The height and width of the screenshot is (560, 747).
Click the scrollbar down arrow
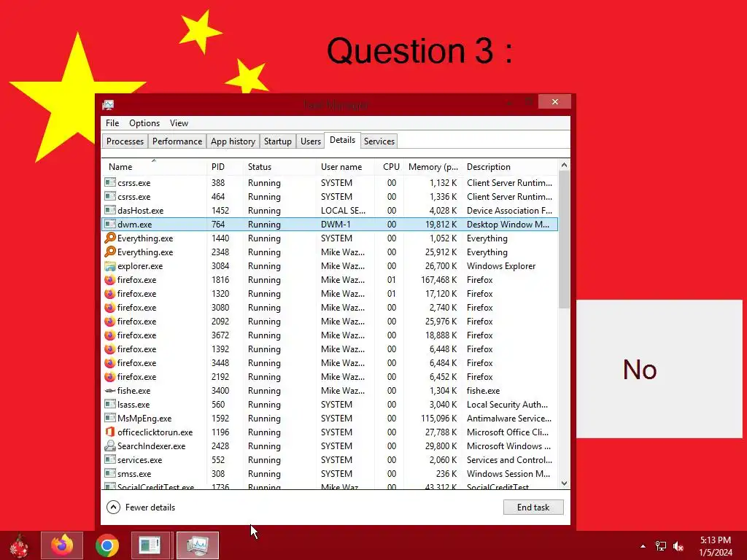pos(564,483)
